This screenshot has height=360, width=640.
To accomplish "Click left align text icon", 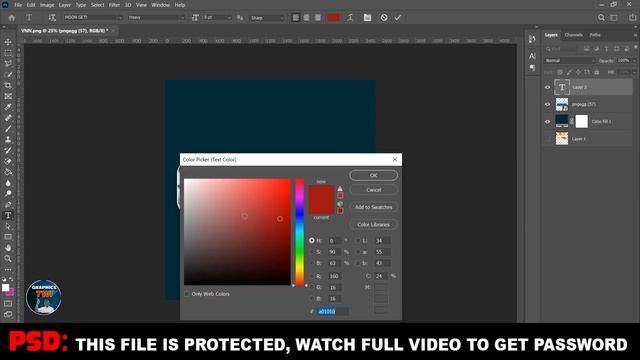I will click(x=296, y=18).
